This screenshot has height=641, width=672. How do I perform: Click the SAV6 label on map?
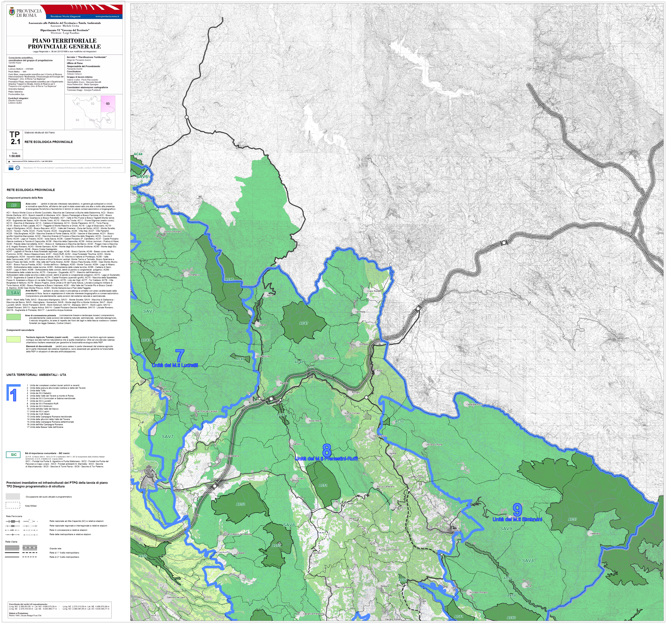click(142, 177)
